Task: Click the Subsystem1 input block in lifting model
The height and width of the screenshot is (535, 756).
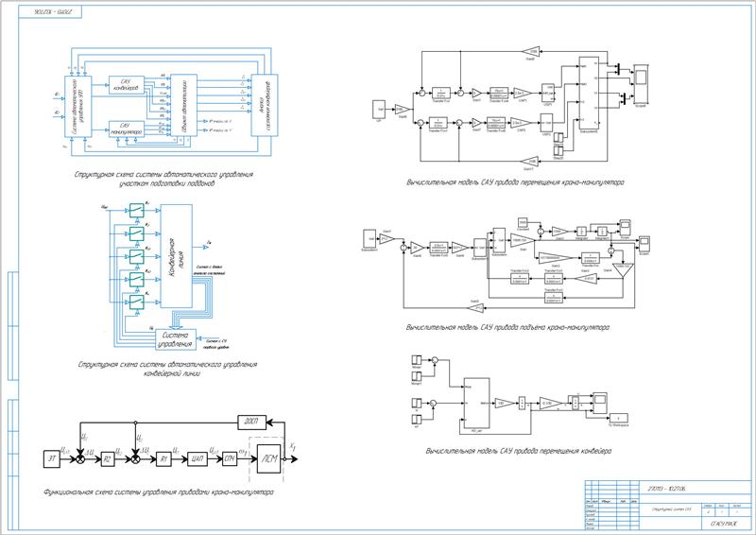Action: point(369,238)
